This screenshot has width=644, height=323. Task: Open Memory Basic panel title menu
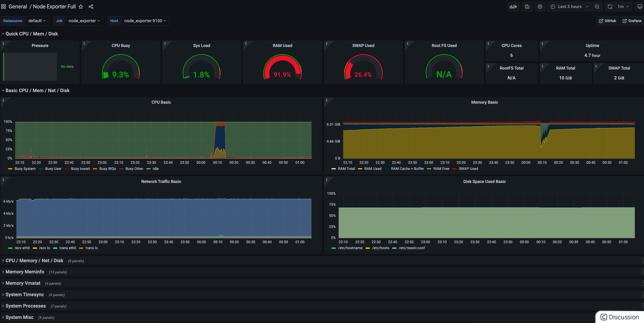pyautogui.click(x=485, y=102)
